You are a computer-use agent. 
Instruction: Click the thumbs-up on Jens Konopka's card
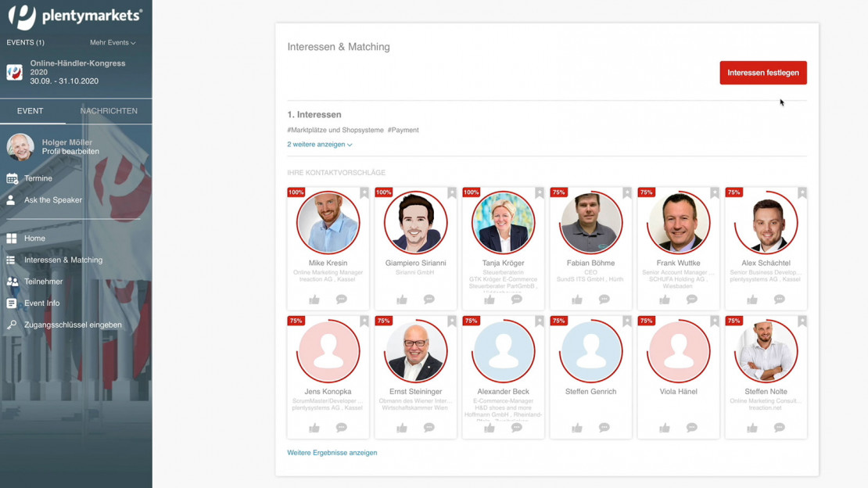click(314, 428)
